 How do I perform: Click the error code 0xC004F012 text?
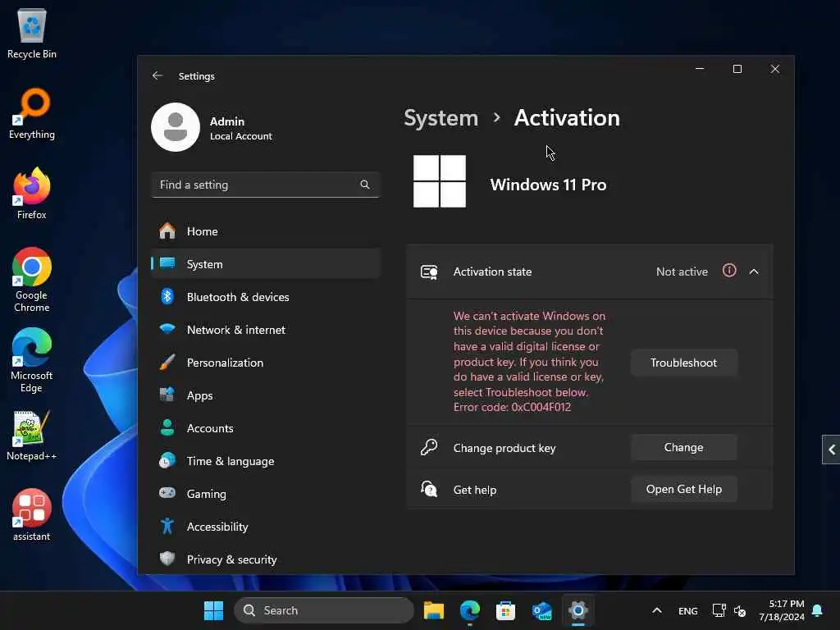click(x=512, y=407)
